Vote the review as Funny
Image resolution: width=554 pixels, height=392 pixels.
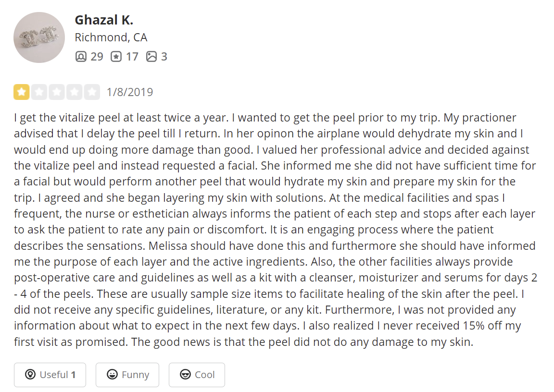127,375
